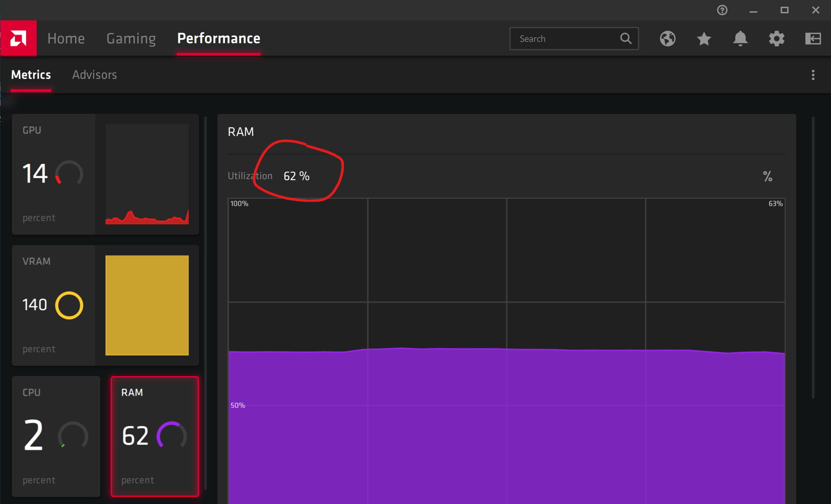The height and width of the screenshot is (504, 831).
Task: Click the AMD logo icon
Action: (19, 38)
